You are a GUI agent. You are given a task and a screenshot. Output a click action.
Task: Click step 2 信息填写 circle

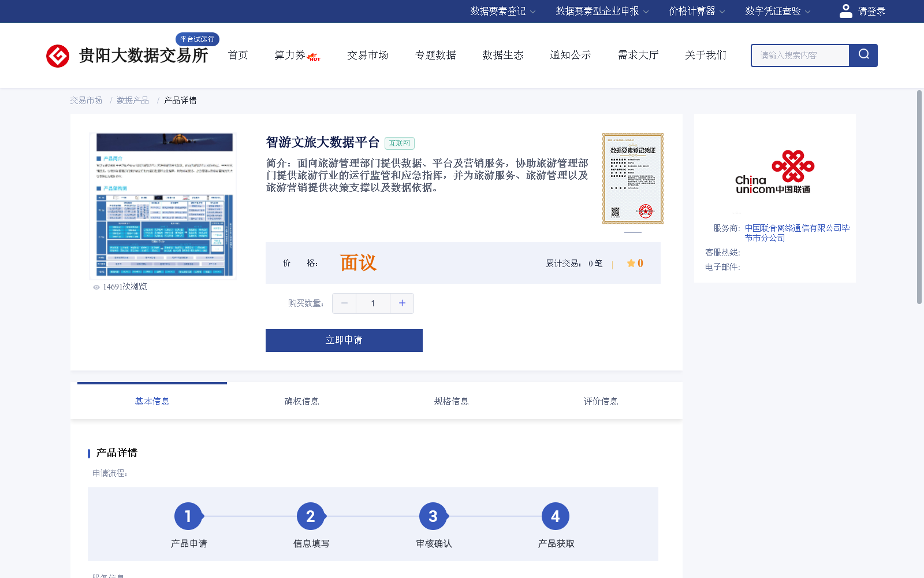311,516
